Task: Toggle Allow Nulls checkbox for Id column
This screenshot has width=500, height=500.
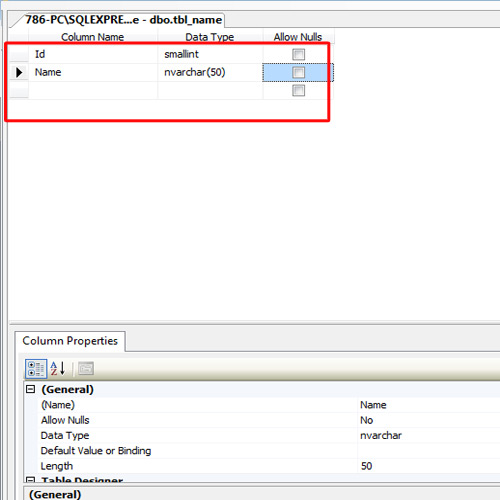Action: [298, 54]
